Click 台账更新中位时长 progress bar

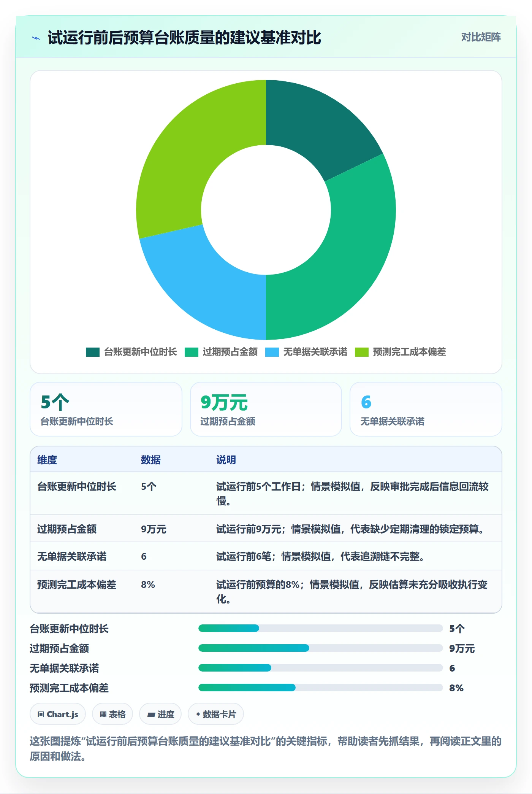pyautogui.click(x=320, y=628)
